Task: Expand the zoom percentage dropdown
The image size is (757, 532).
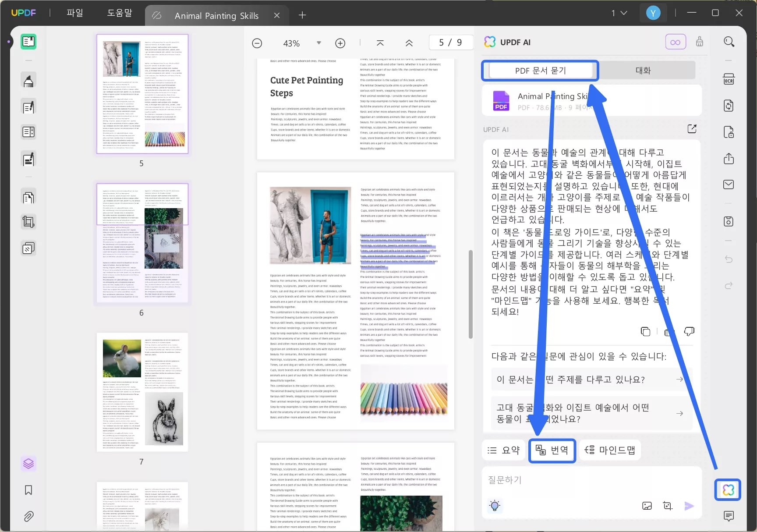Action: [x=319, y=43]
